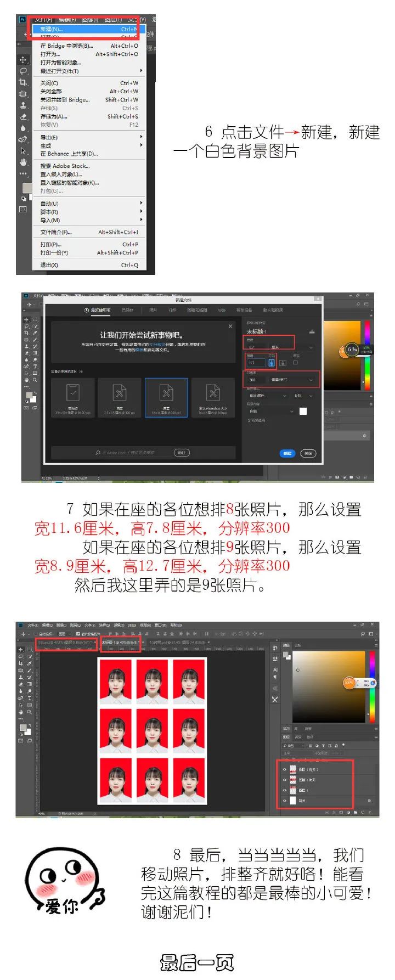Image resolution: width=395 pixels, height=980 pixels.
Task: Click the 前往 button beside the stock search
Action: pos(182,453)
